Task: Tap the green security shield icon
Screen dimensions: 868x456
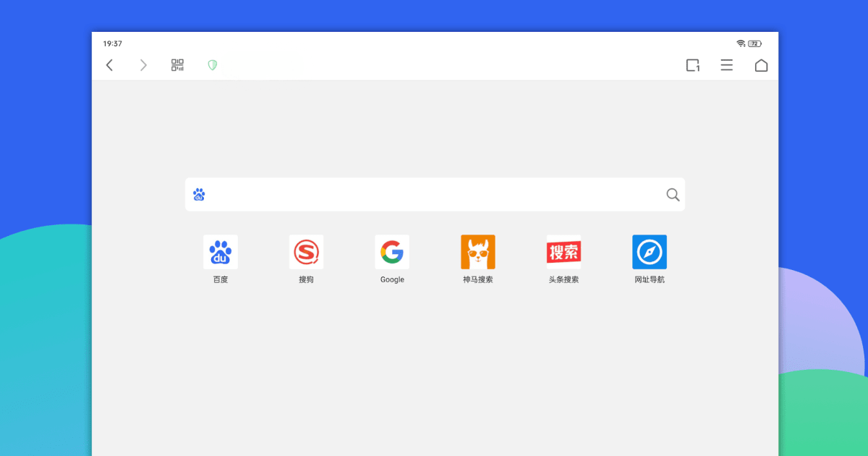Action: (x=213, y=64)
